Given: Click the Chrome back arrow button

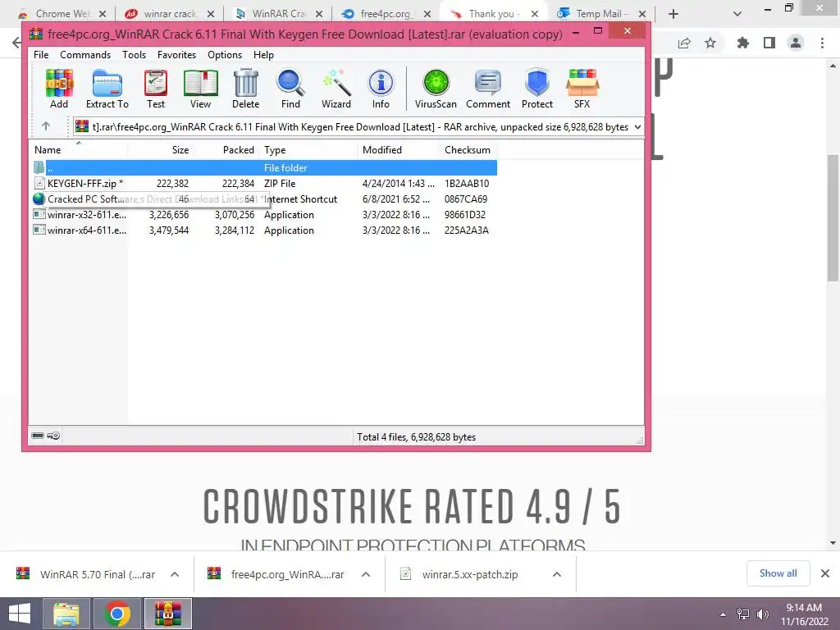Looking at the screenshot, I should click(x=16, y=43).
